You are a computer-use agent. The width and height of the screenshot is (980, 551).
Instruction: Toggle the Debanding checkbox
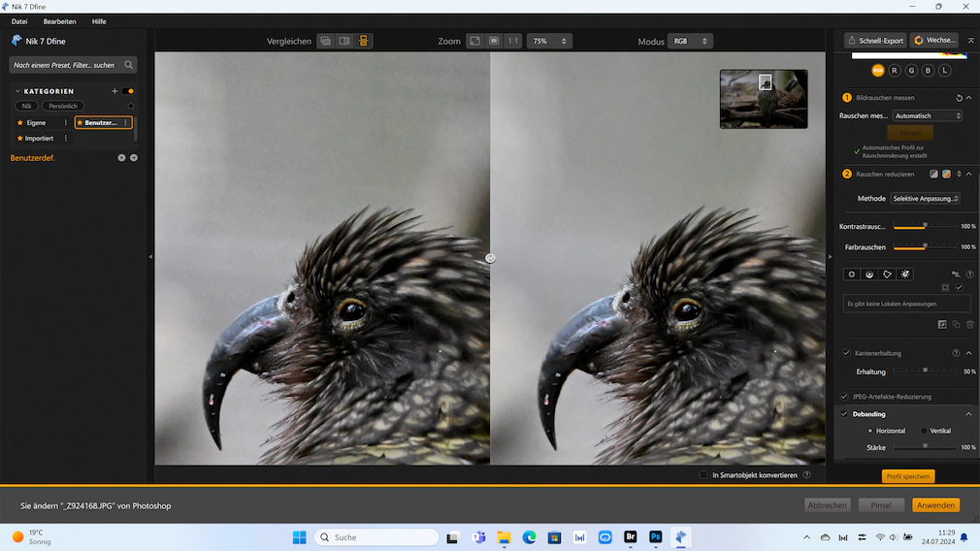[844, 413]
